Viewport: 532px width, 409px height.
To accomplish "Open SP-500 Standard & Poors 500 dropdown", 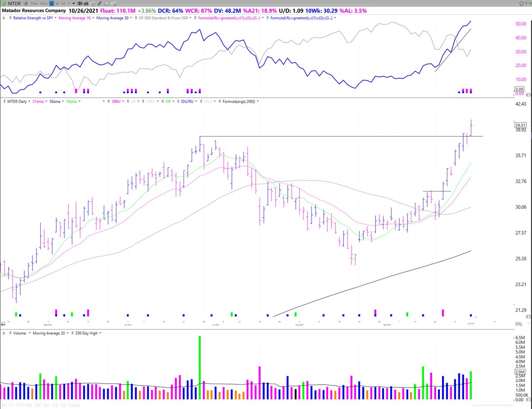I will click(190, 18).
